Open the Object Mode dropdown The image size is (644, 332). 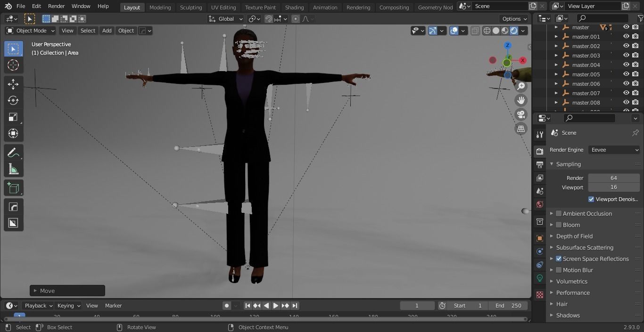[30, 31]
